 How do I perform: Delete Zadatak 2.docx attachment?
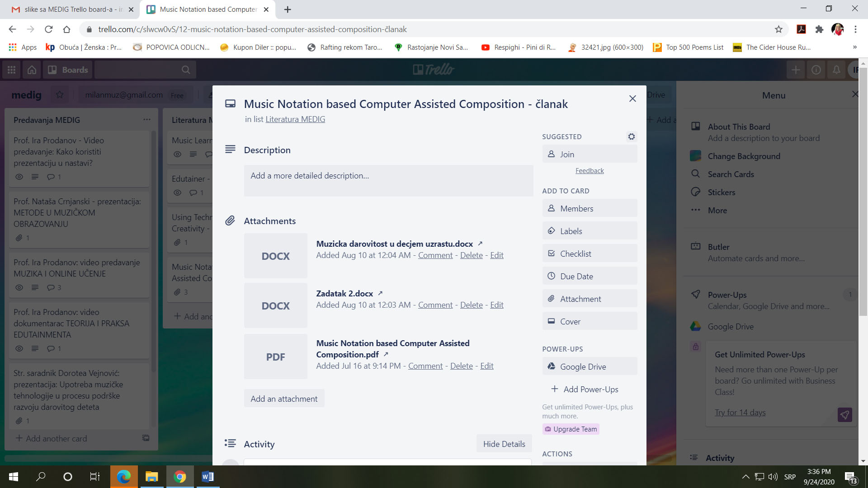(471, 305)
